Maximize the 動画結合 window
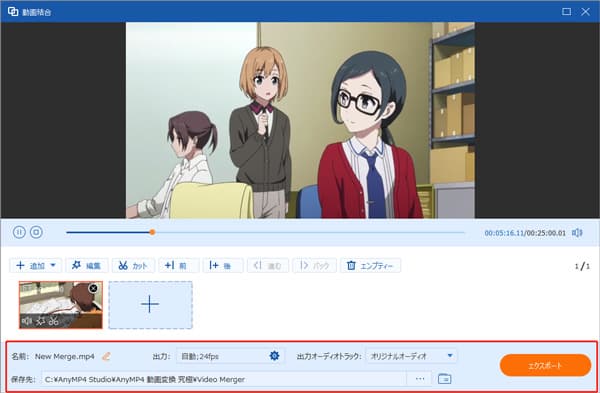This screenshot has height=393, width=600. pos(566,12)
